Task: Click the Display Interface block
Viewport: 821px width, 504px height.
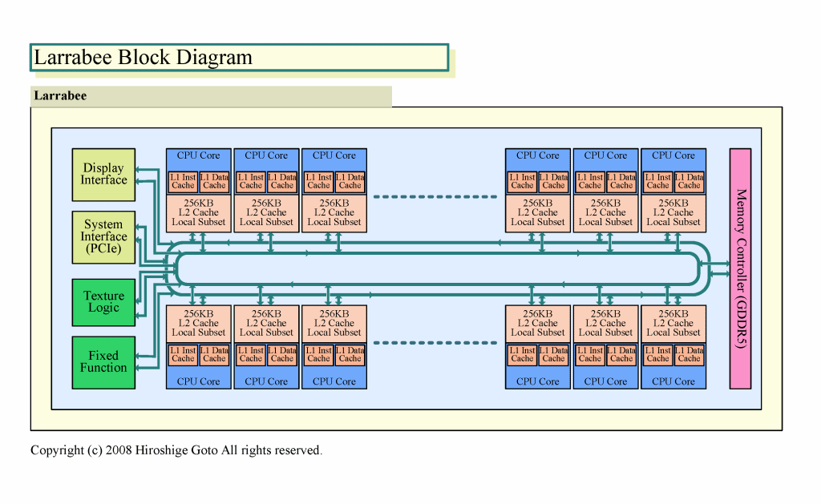Action: 103,175
